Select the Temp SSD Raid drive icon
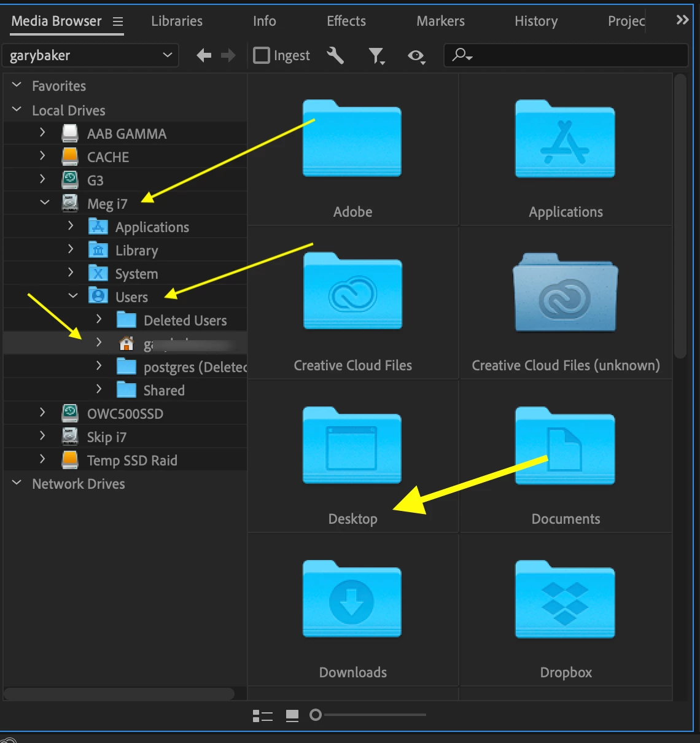Image resolution: width=700 pixels, height=743 pixels. (x=70, y=460)
